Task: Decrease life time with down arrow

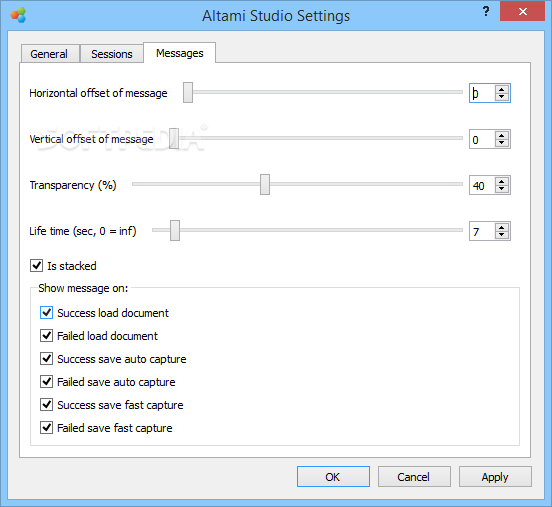Action: (502, 235)
